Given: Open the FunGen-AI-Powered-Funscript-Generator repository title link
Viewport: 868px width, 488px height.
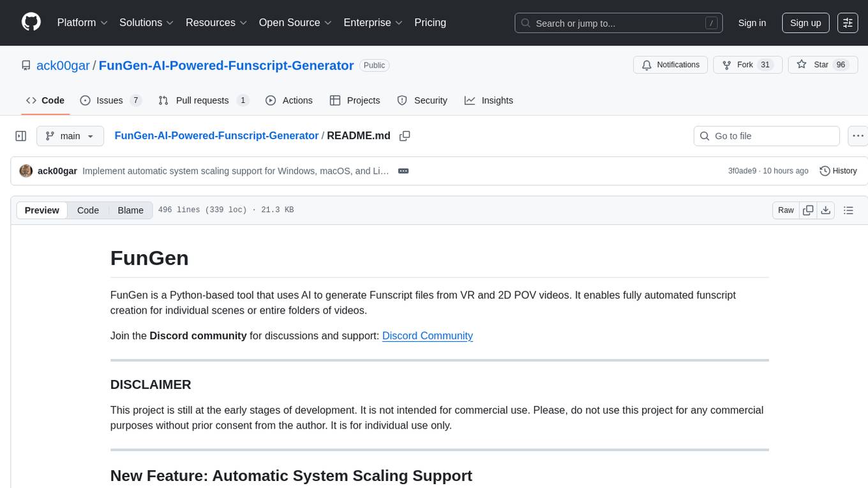Looking at the screenshot, I should point(226,65).
